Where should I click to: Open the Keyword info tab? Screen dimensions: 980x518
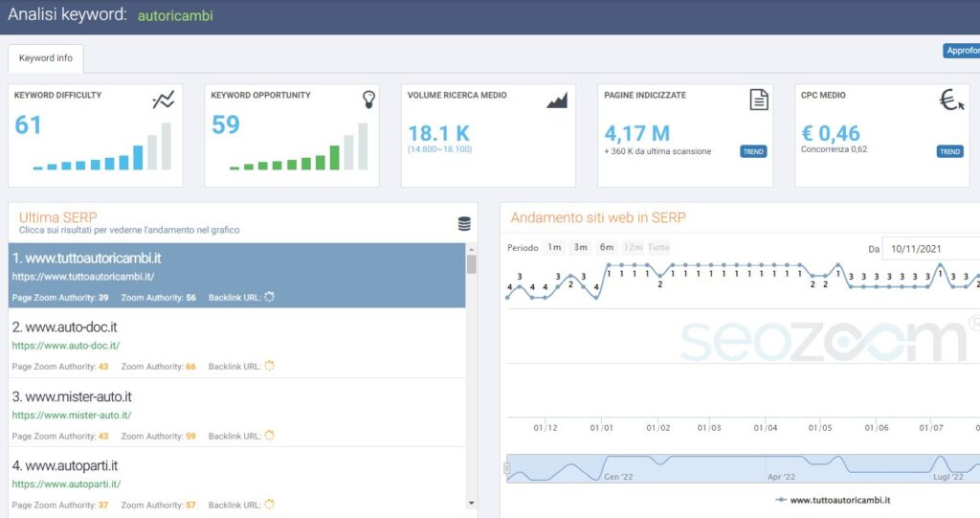click(x=46, y=58)
